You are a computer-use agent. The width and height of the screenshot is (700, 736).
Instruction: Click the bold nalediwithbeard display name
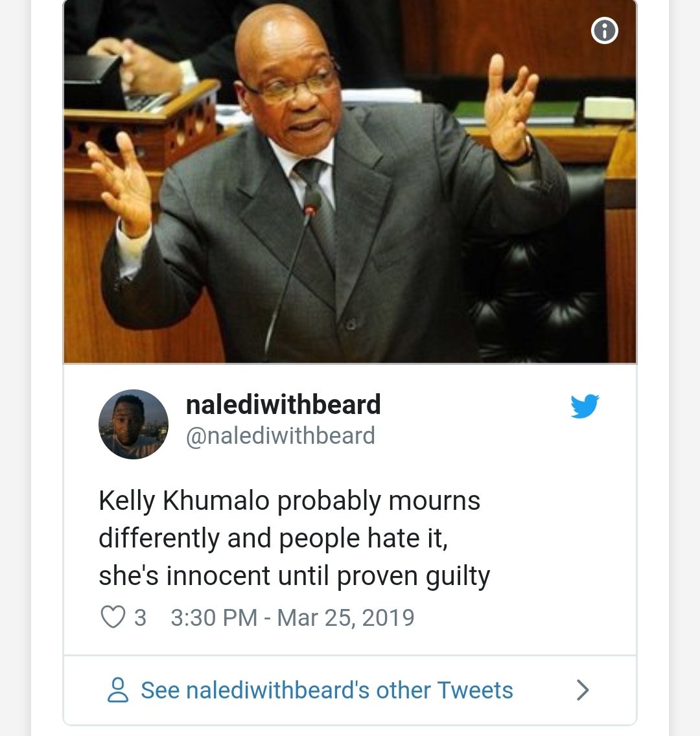[x=283, y=405]
